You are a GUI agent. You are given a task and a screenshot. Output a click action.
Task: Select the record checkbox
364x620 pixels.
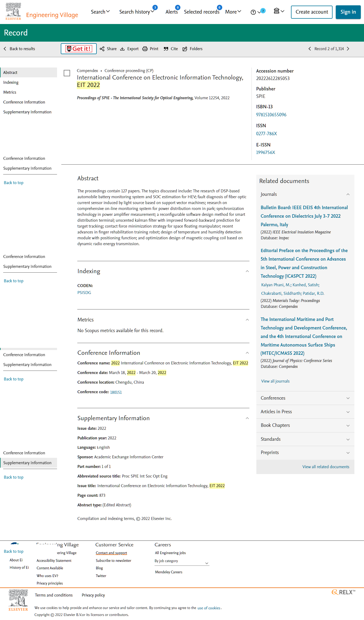tap(67, 73)
